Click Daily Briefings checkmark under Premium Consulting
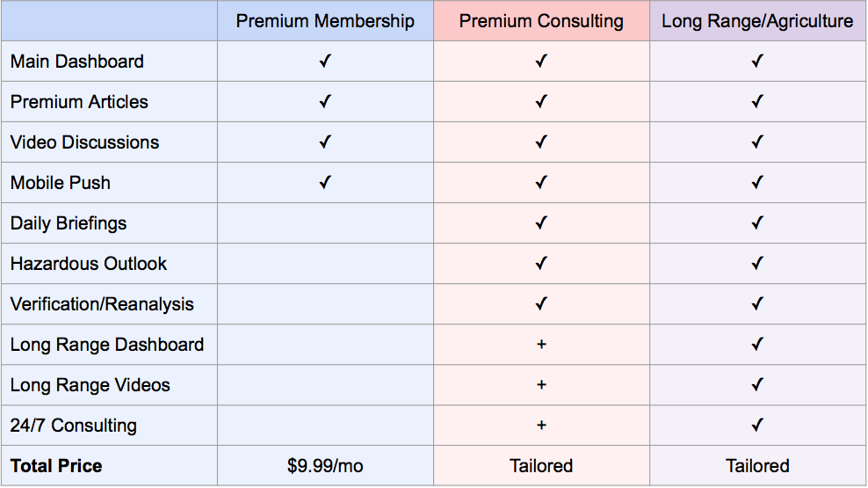 coord(541,222)
